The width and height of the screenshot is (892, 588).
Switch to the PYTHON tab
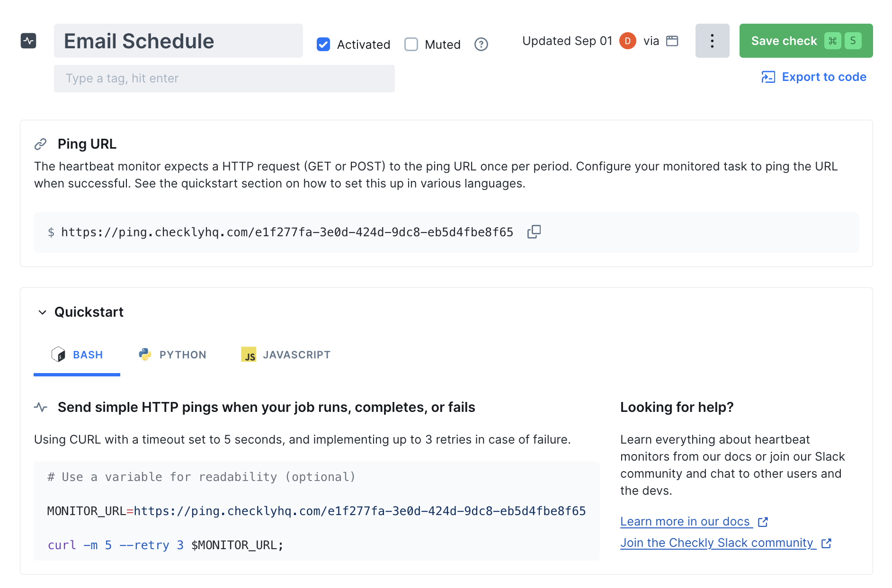click(x=172, y=355)
